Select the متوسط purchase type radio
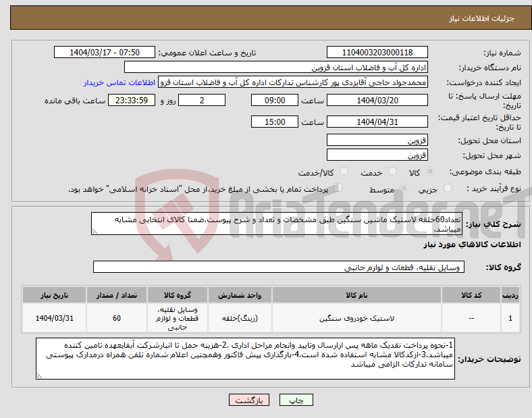 pyautogui.click(x=404, y=188)
